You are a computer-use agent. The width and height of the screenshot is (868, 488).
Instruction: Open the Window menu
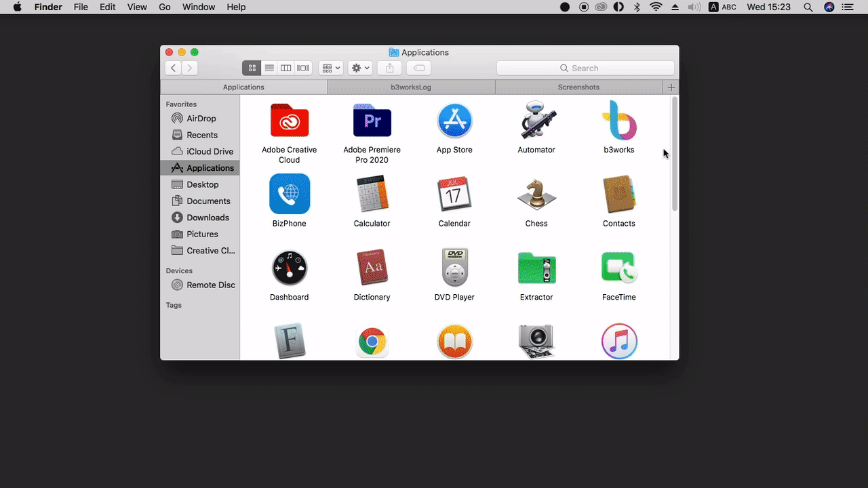click(199, 7)
